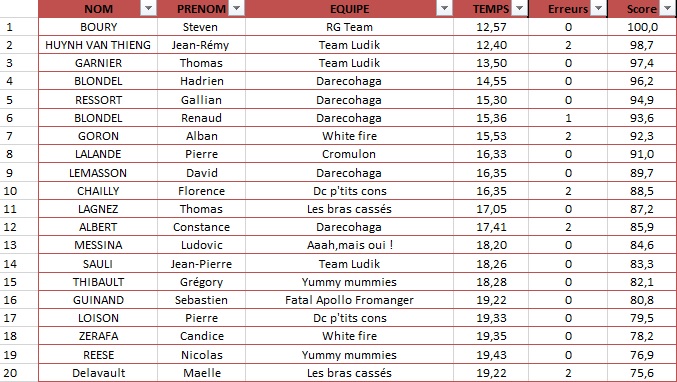This screenshot has height=382, width=677.
Task: Expand the EQUIPE filter arrow
Action: point(444,9)
